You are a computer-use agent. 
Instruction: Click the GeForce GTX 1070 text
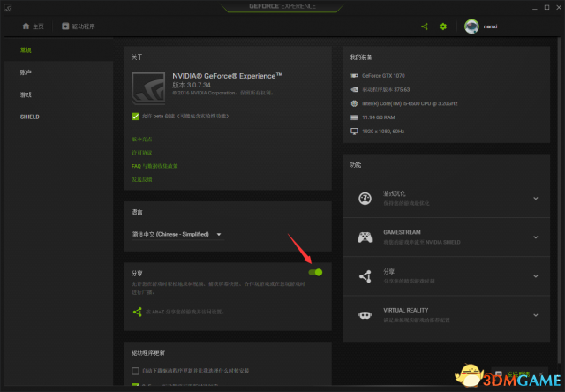point(383,76)
